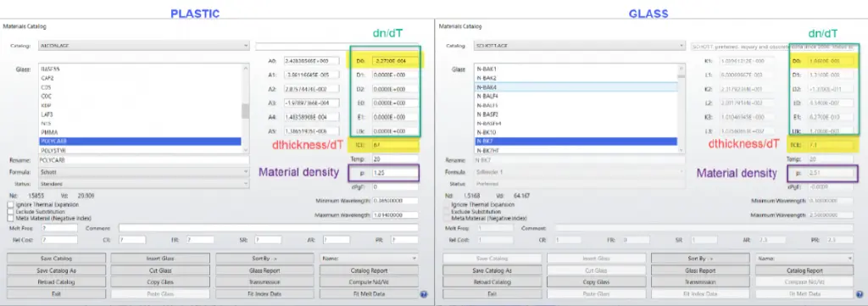Expand the Formula dropdown showing Schott in Plastic window
The width and height of the screenshot is (868, 306).
point(144,172)
